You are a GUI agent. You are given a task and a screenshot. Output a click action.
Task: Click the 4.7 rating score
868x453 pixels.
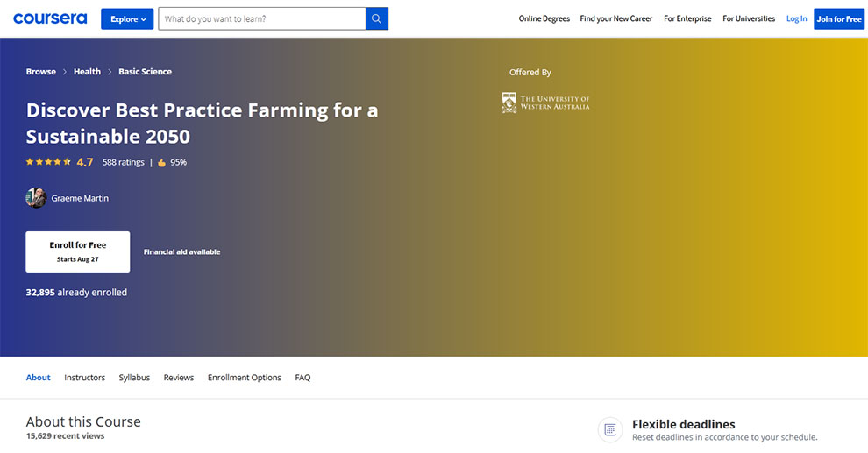[85, 163]
